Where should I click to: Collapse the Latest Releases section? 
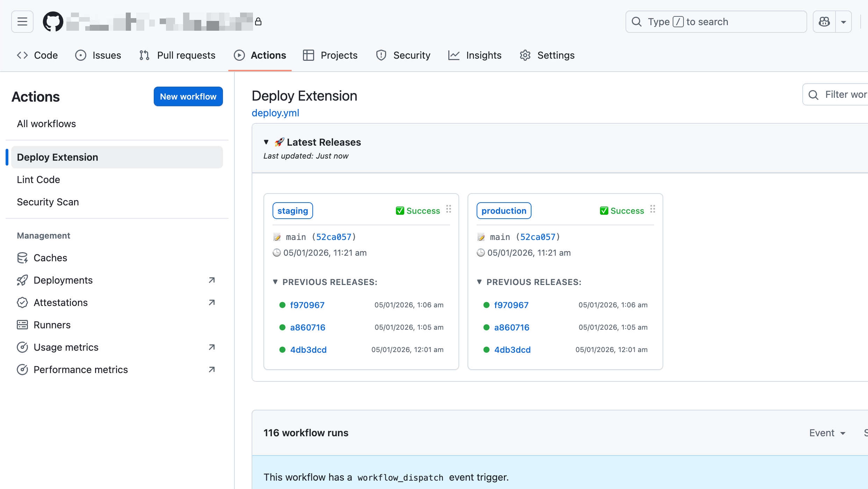[x=266, y=142]
